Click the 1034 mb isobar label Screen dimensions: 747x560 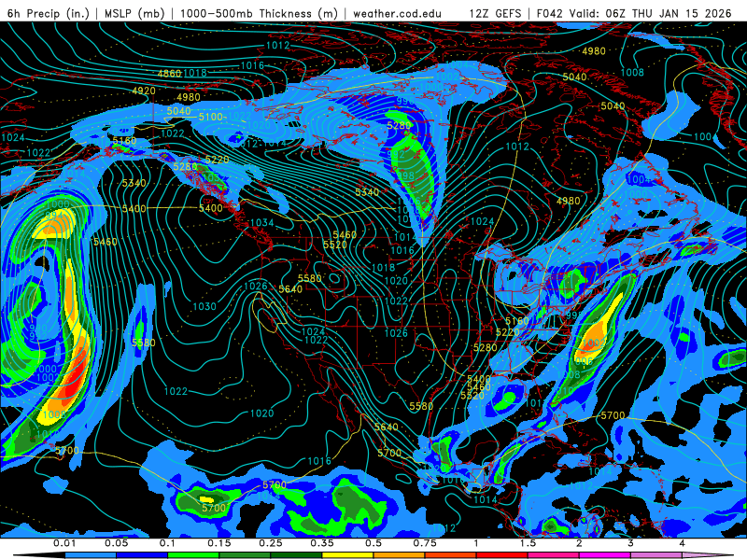pyautogui.click(x=262, y=222)
